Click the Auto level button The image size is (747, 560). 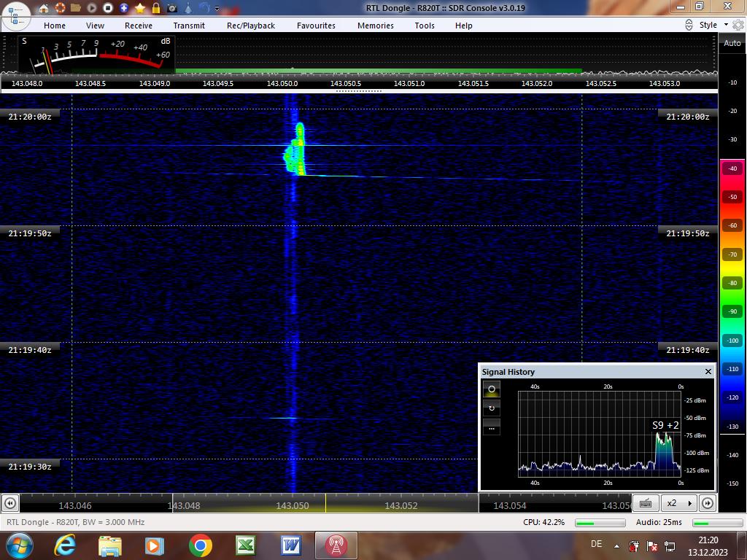pos(732,43)
